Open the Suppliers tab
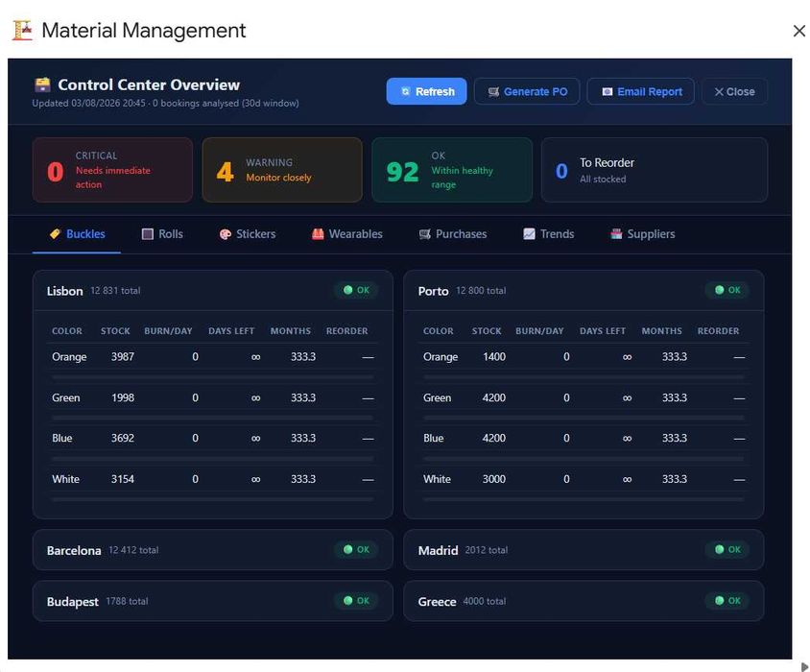 [x=643, y=234]
